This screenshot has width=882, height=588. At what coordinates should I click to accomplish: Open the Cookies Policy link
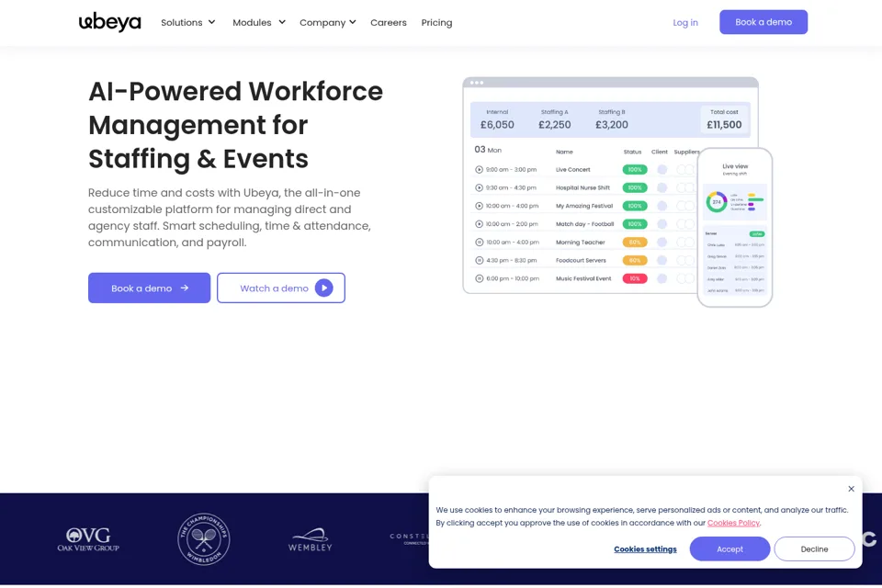[x=733, y=523]
